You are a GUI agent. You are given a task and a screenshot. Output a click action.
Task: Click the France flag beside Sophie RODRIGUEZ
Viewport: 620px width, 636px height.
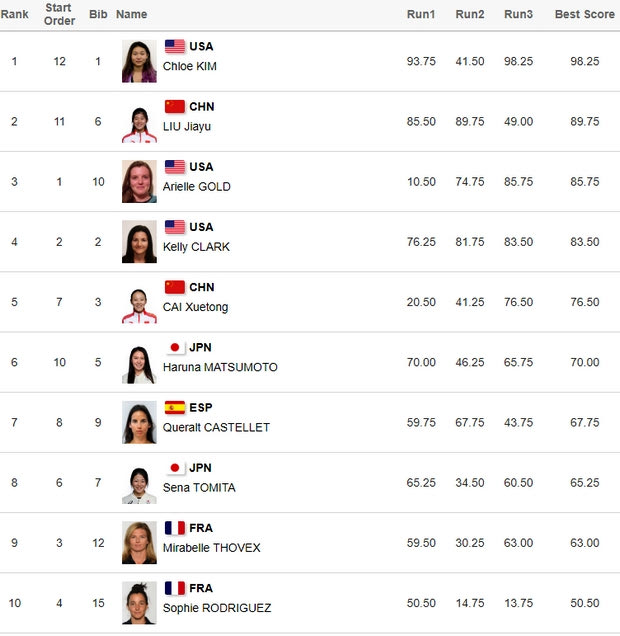175,588
